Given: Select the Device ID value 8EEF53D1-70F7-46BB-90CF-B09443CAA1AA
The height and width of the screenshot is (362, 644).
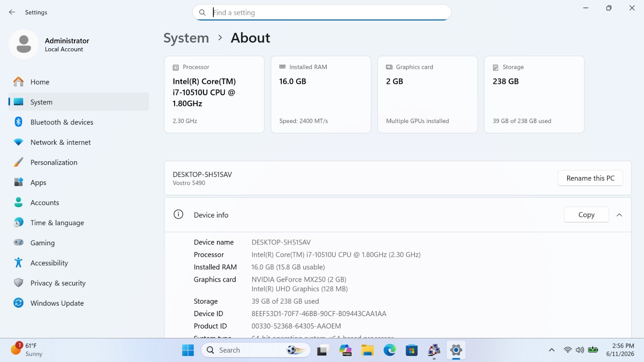Looking at the screenshot, I should tap(319, 314).
